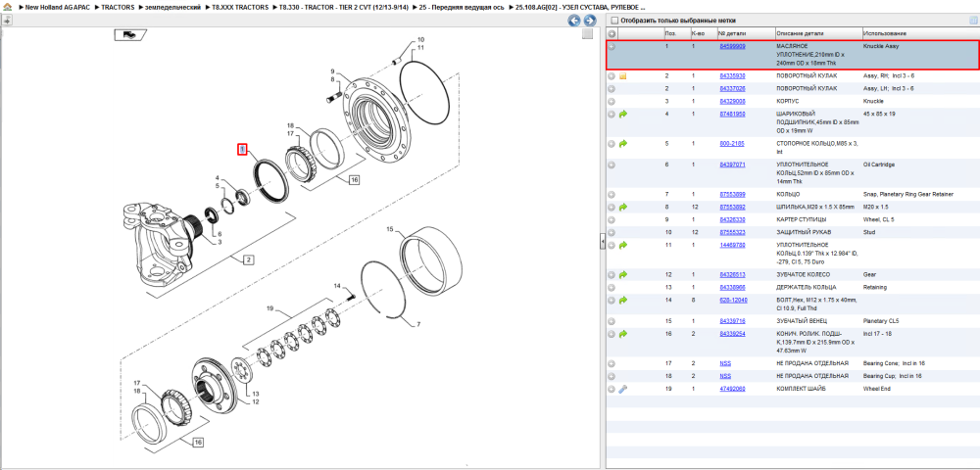Image resolution: width=980 pixels, height=470 pixels.
Task: Click the pin panel icon below the home icon
Action: [x=7, y=20]
